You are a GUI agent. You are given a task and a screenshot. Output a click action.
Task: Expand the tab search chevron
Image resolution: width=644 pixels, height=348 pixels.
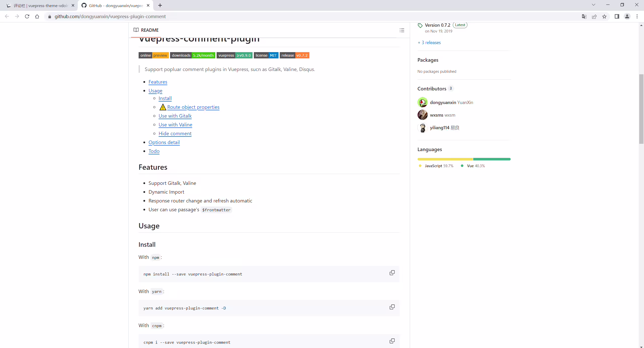pos(593,5)
